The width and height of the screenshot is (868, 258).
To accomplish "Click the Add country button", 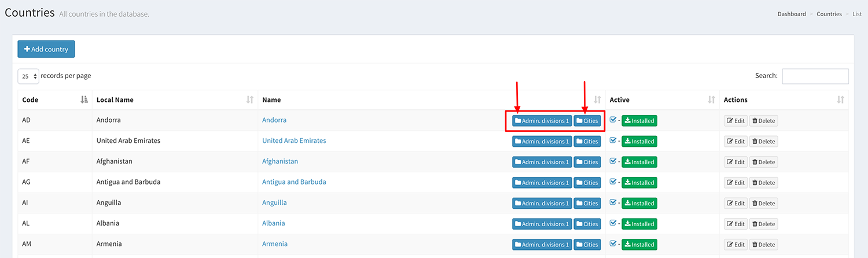I will point(46,49).
